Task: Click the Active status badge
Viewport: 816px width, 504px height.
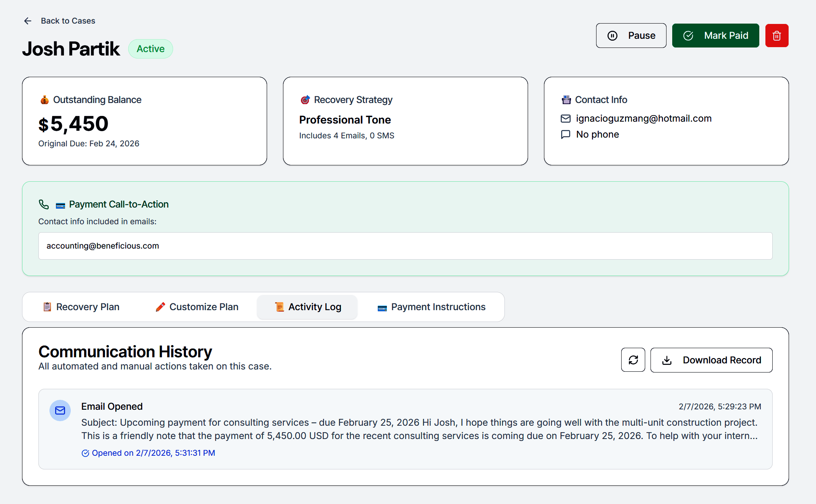Action: tap(150, 49)
